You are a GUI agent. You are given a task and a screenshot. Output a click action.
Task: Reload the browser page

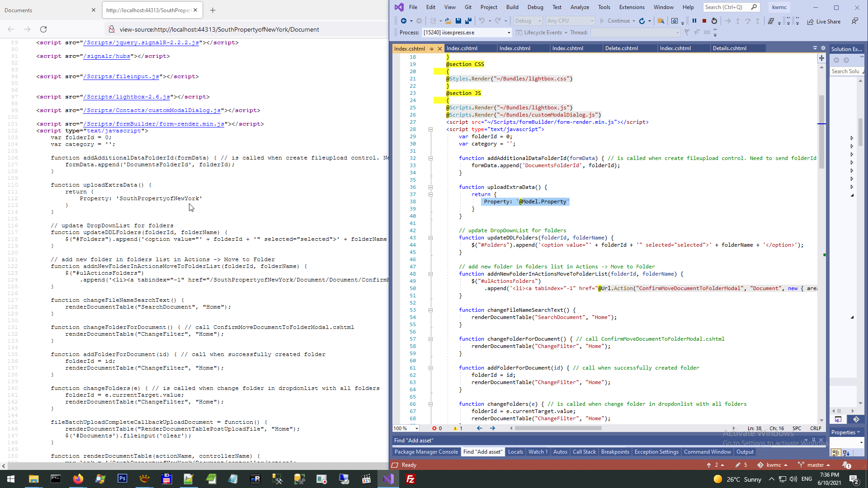click(x=43, y=29)
